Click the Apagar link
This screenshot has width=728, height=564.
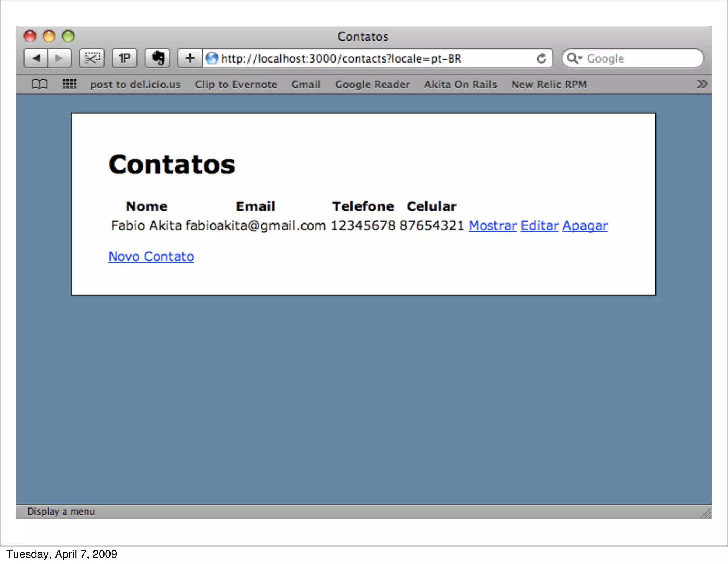tap(585, 226)
